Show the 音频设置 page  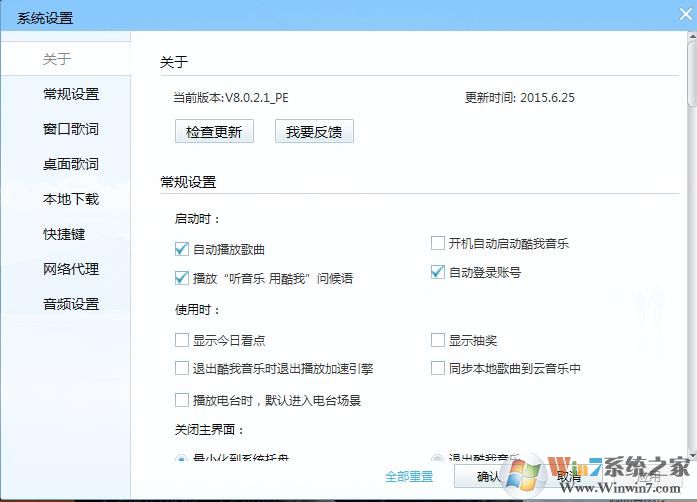point(70,304)
